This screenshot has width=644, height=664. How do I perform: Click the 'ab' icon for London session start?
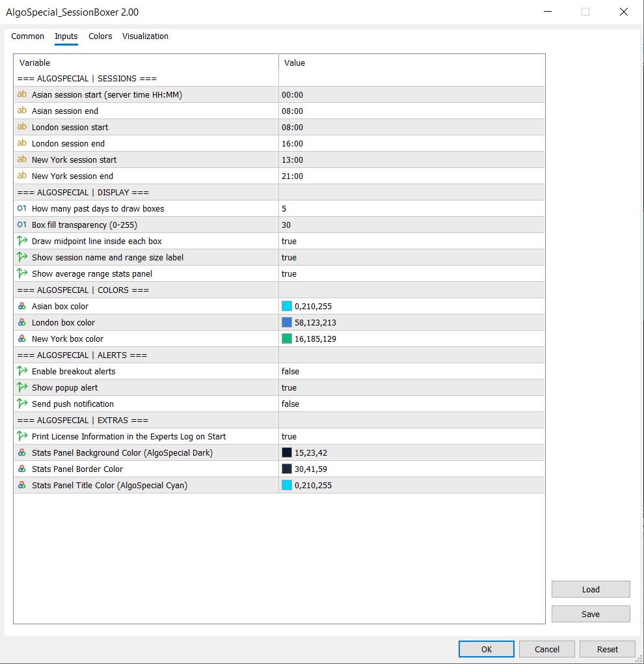(x=21, y=127)
